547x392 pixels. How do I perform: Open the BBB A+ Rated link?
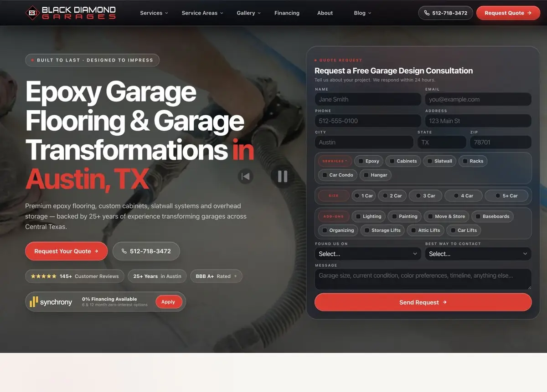217,276
